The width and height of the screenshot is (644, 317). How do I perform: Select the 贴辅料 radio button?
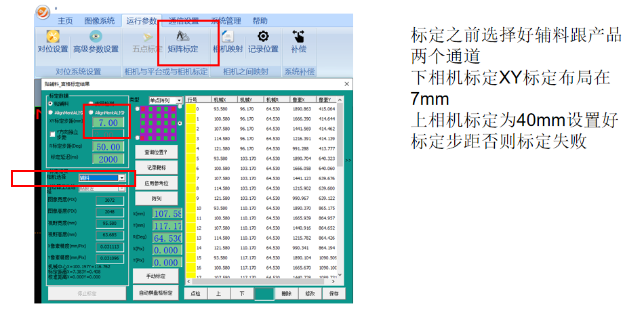[x=51, y=104]
